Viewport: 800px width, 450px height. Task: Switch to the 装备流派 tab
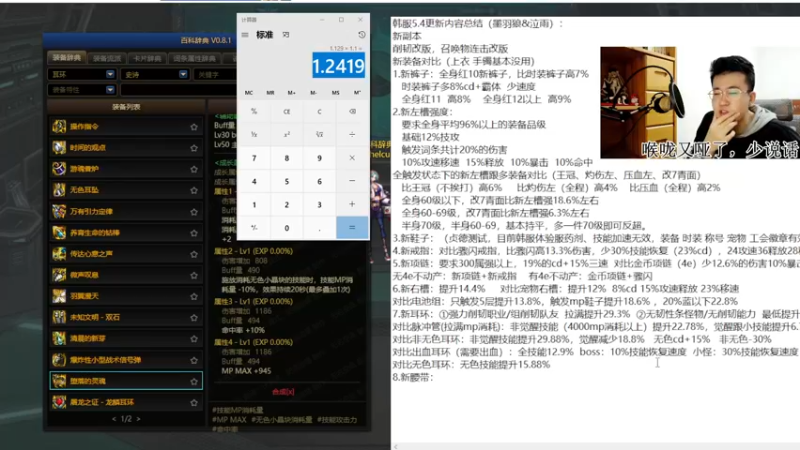[x=107, y=59]
